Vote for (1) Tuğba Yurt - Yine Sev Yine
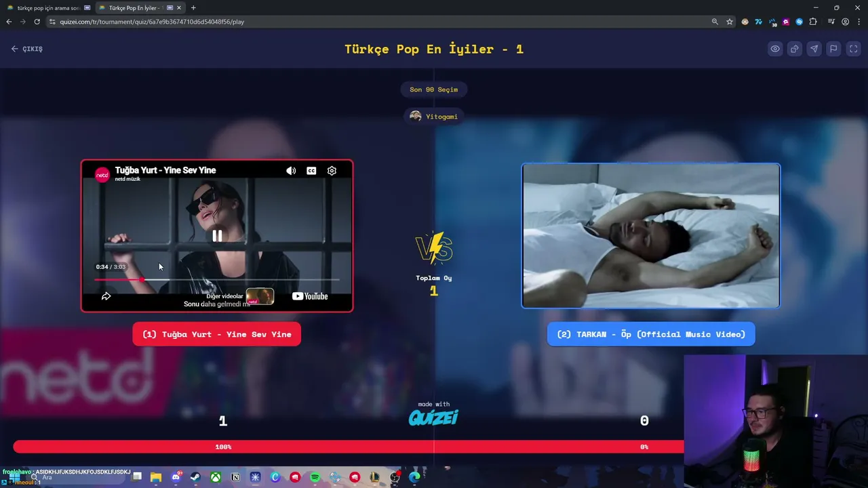Image resolution: width=868 pixels, height=488 pixels. [x=217, y=334]
